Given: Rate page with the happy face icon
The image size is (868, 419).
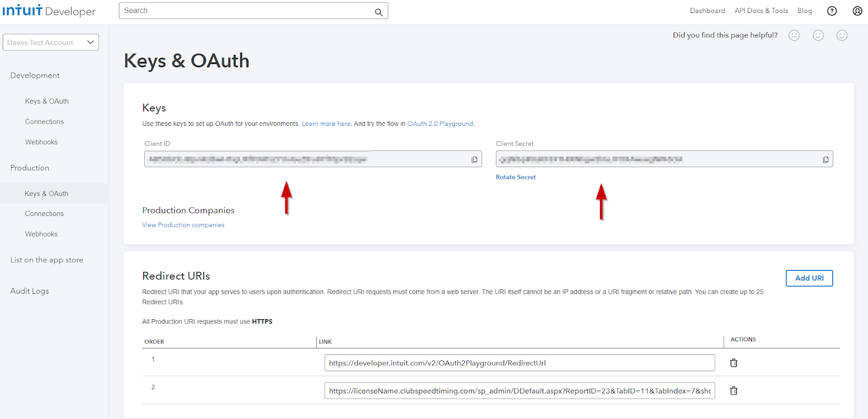Looking at the screenshot, I should [x=842, y=35].
